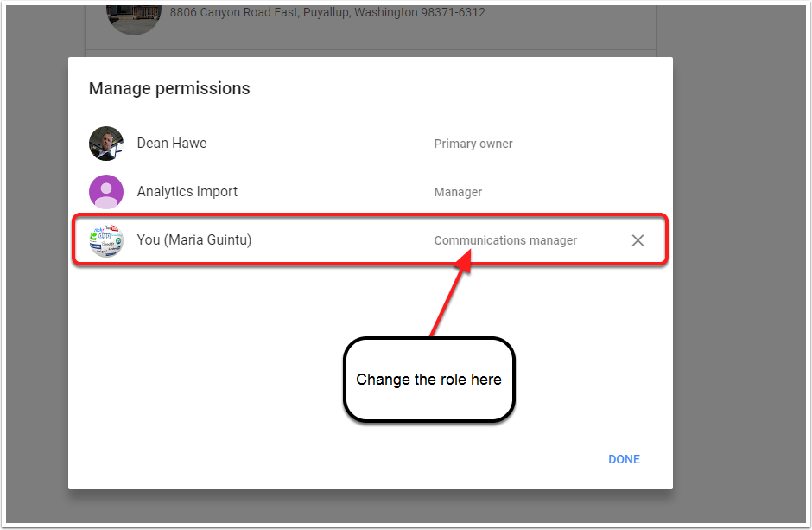Remove Maria Guintu with the X icon

(638, 240)
